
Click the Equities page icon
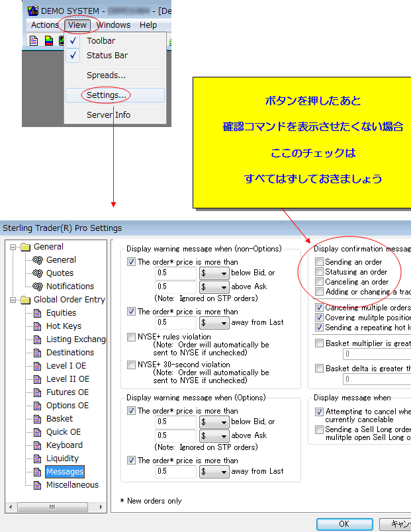[38, 313]
